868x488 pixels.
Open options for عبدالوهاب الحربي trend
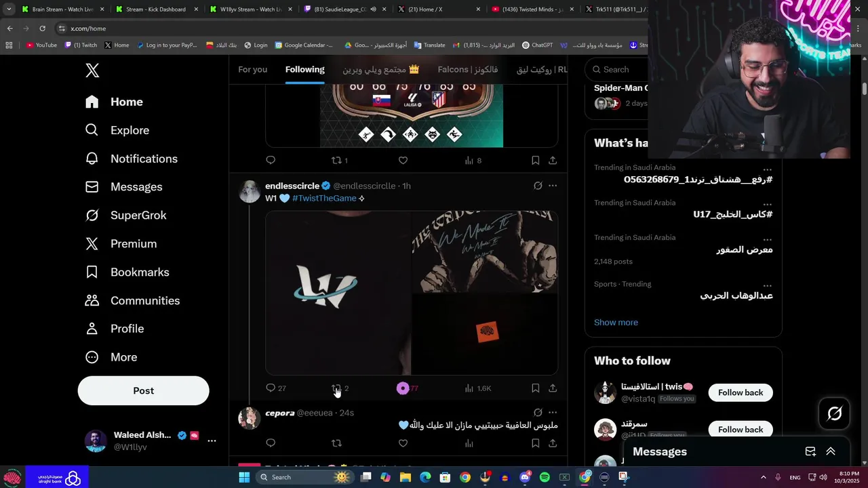767,286
